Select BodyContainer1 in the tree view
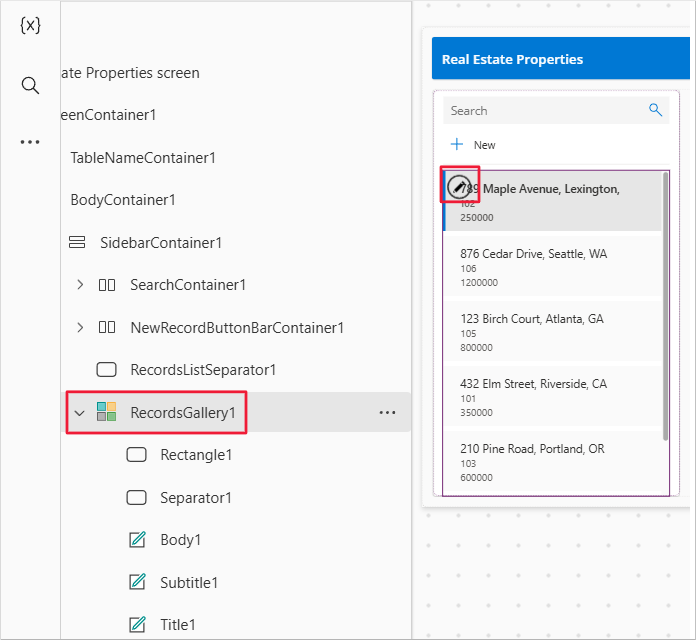The width and height of the screenshot is (696, 640). pyautogui.click(x=123, y=200)
